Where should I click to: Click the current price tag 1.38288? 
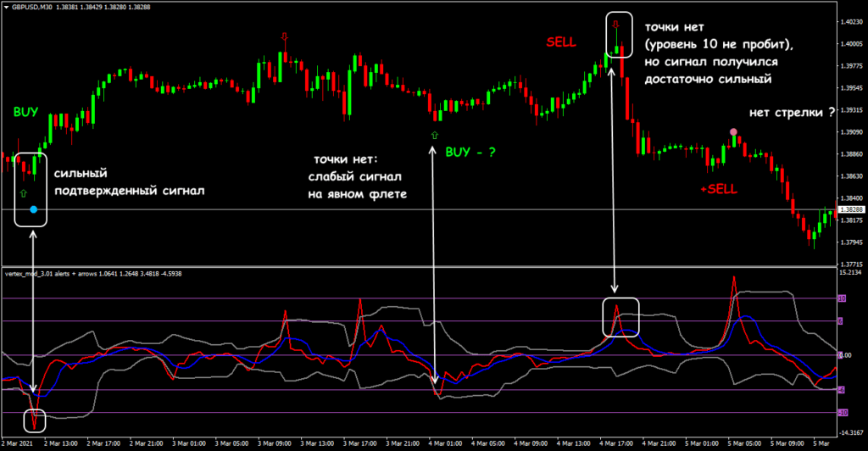(x=850, y=209)
